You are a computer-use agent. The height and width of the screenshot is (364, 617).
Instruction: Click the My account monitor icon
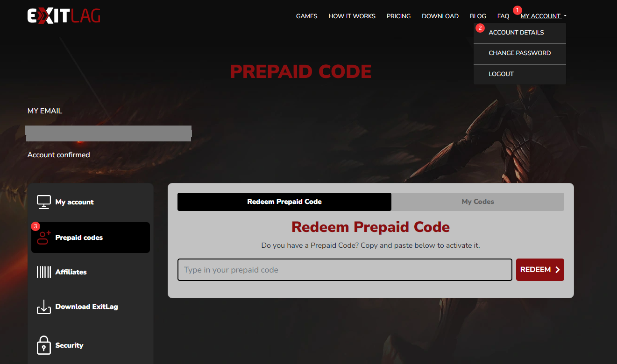[44, 202]
